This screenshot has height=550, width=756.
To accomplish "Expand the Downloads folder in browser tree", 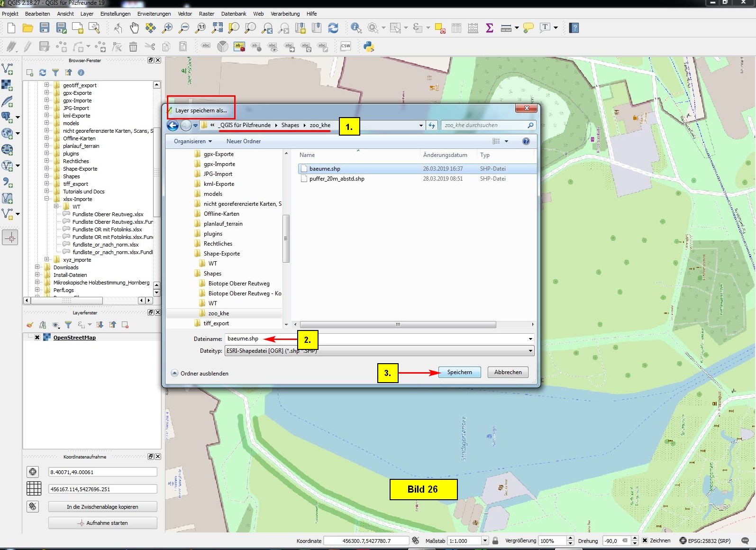I will [x=37, y=267].
